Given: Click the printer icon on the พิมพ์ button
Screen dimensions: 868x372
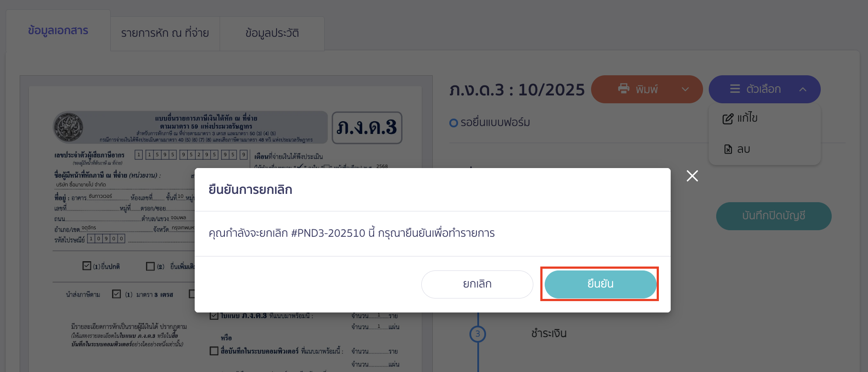Looking at the screenshot, I should tap(624, 89).
